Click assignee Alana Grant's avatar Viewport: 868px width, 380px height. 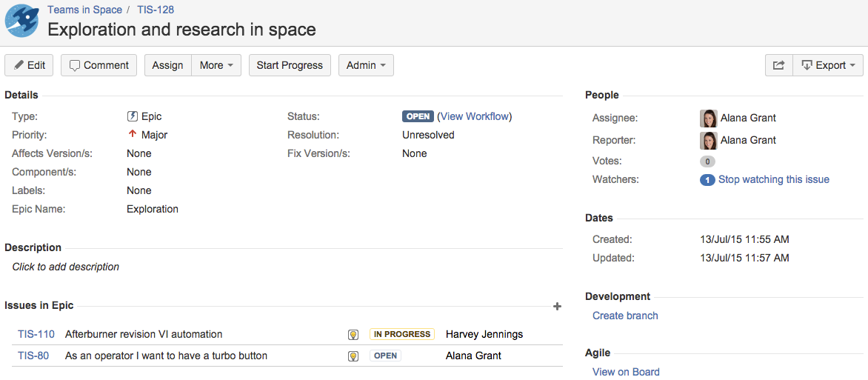pos(709,118)
